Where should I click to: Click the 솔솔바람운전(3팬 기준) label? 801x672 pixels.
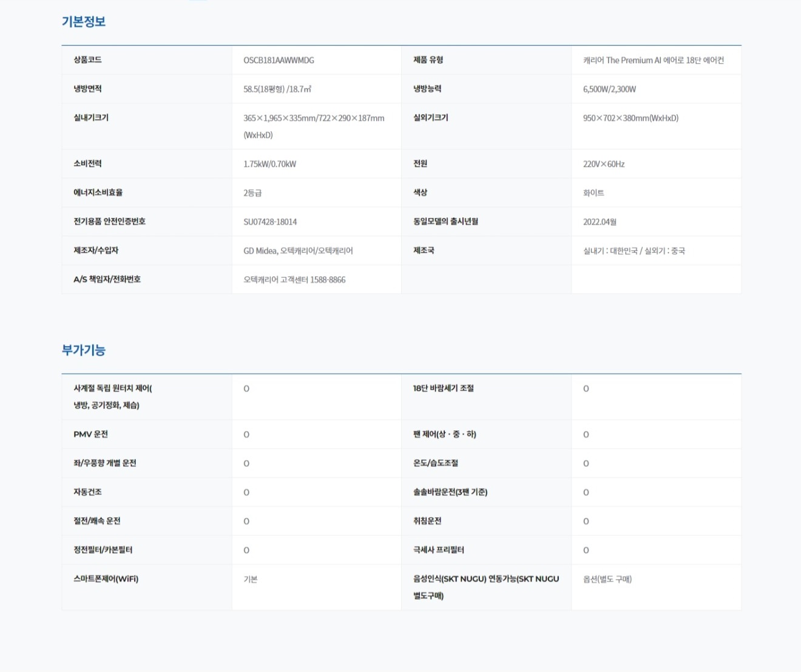click(450, 492)
